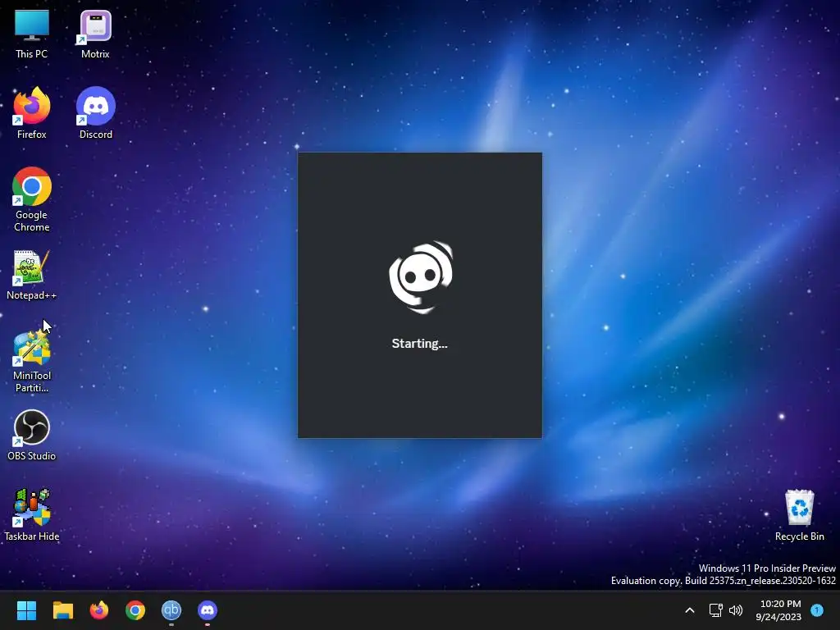Switch to Discord in the taskbar
The image size is (840, 630).
point(208,610)
